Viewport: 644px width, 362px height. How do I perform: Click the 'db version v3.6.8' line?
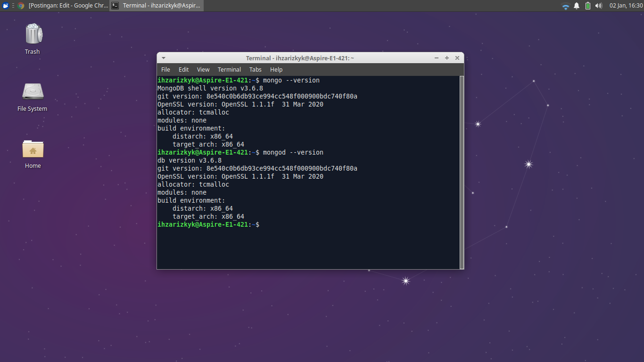pyautogui.click(x=190, y=160)
